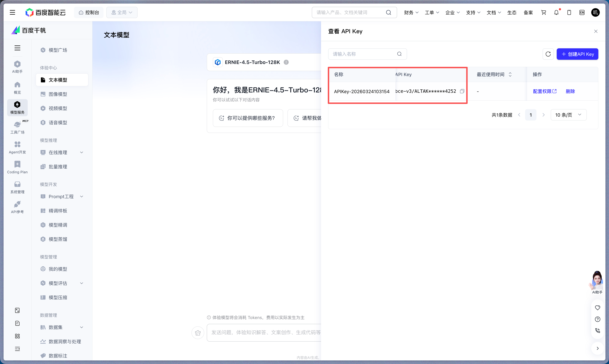This screenshot has width=609, height=364.
Task: Click the 创建API Key button
Action: click(577, 54)
